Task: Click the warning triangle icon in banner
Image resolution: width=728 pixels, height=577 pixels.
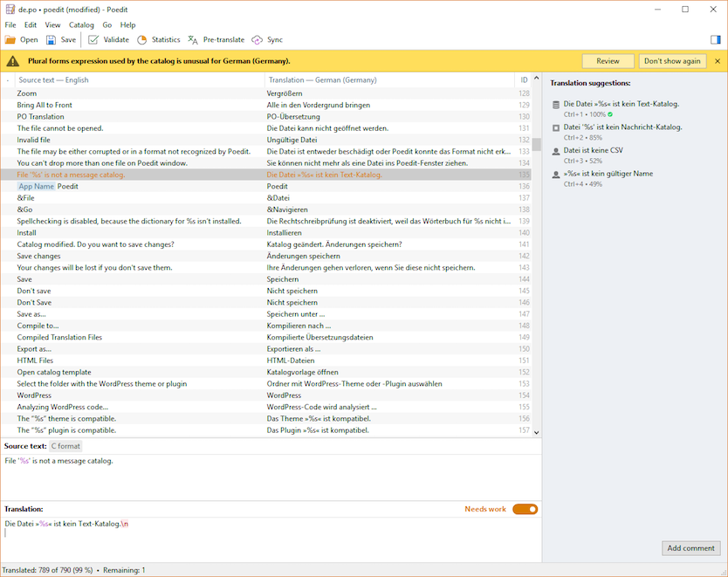Action: point(13,61)
